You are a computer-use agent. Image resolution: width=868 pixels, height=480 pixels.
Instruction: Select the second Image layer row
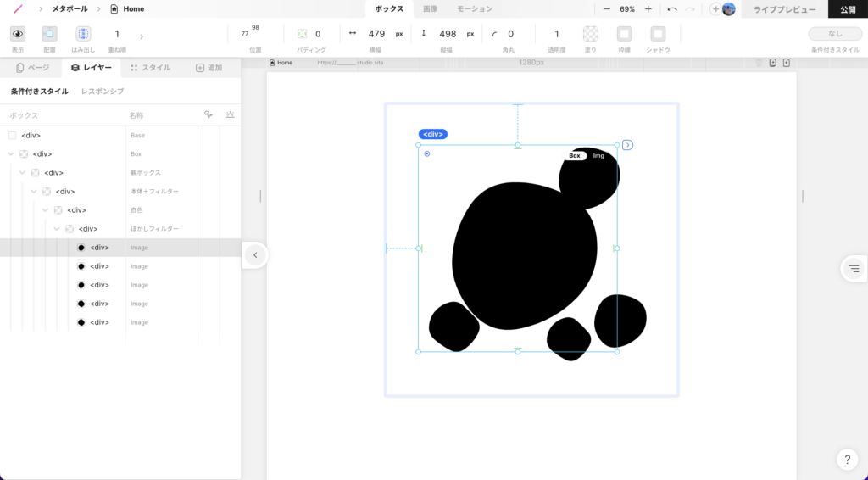click(x=120, y=266)
